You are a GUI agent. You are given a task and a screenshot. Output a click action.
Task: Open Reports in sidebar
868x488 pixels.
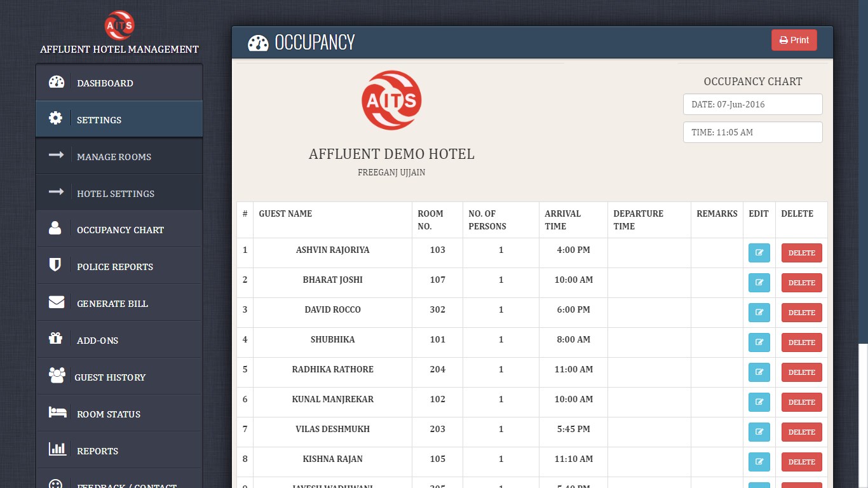click(x=119, y=451)
